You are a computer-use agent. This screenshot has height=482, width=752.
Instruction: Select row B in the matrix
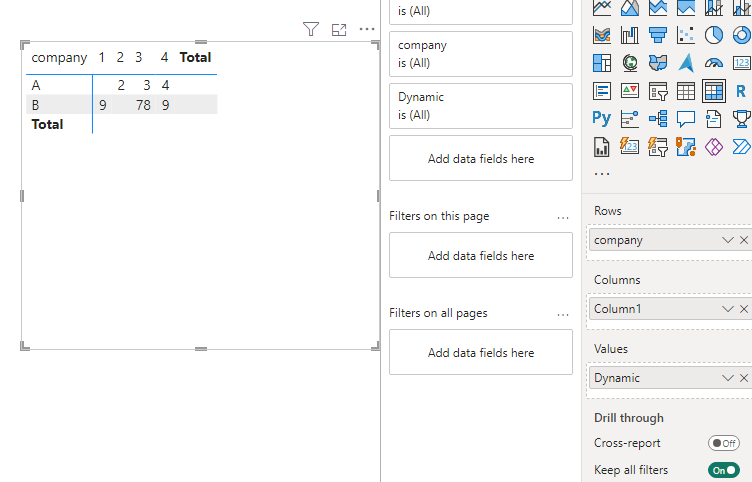point(35,105)
